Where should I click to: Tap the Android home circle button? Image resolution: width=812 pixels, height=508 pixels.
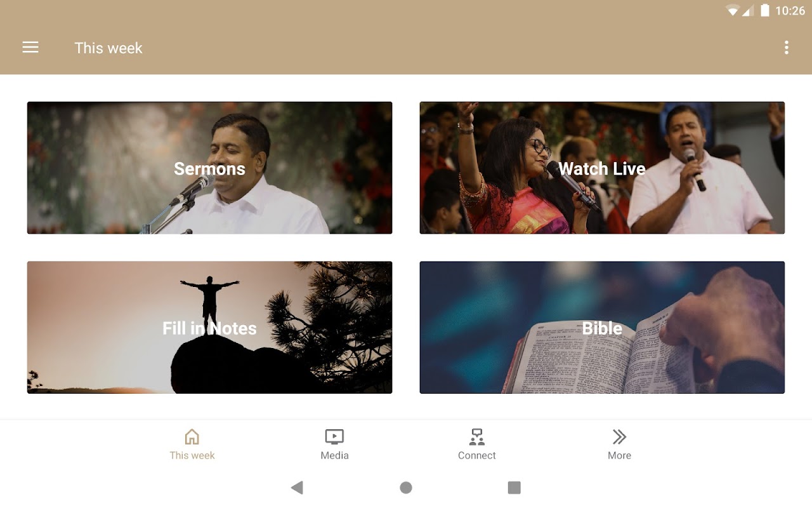406,488
